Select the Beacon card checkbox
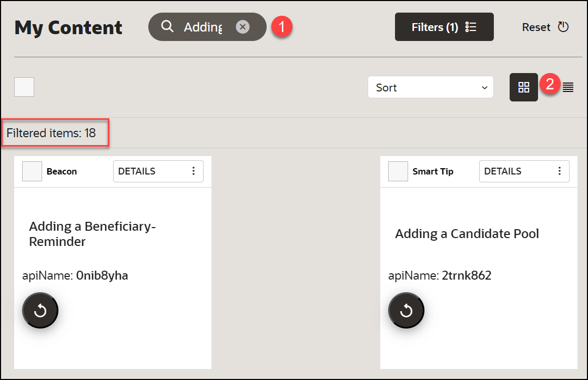Screen dimensions: 588x380 (x=32, y=171)
